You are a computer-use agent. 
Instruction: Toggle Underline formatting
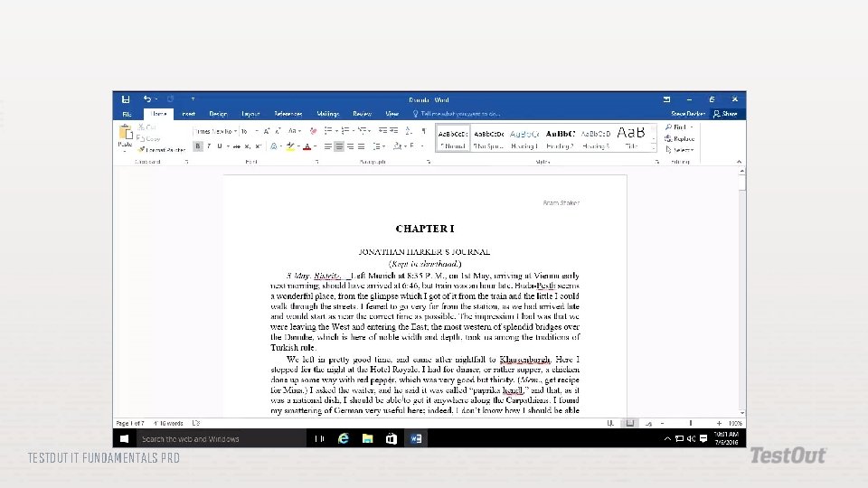point(220,146)
